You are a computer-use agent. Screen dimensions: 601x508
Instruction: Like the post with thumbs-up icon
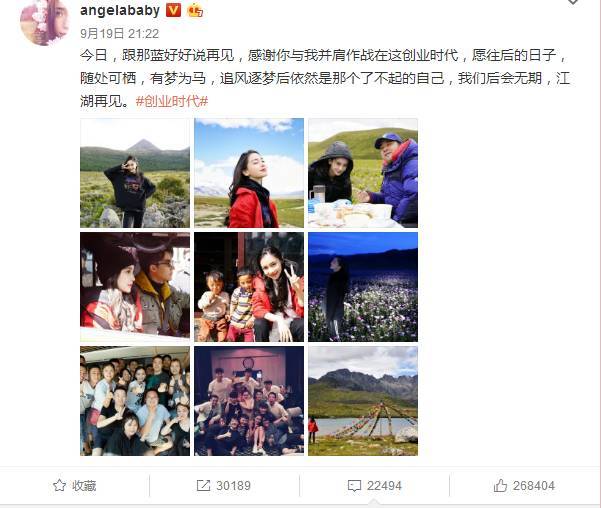coord(500,485)
